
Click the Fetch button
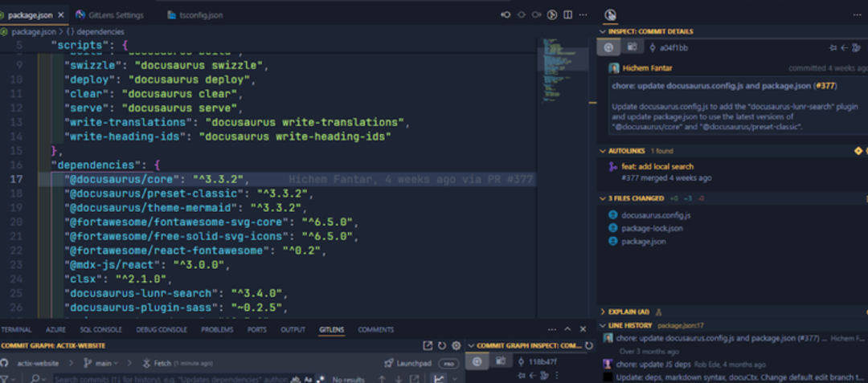[177, 363]
